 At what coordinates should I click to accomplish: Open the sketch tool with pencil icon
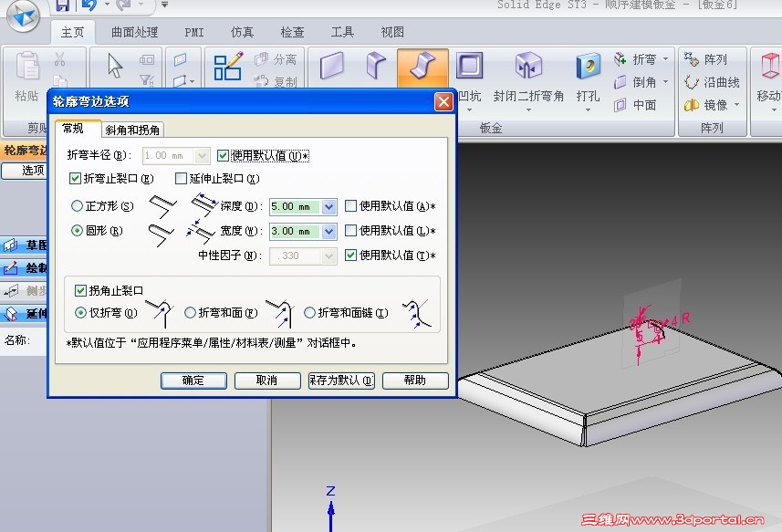pyautogui.click(x=227, y=67)
